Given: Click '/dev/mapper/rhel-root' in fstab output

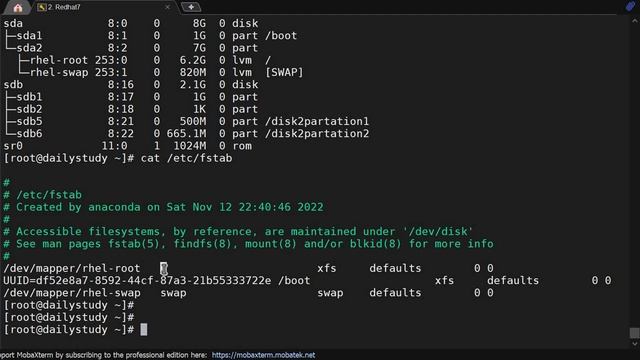Looking at the screenshot, I should point(72,268).
